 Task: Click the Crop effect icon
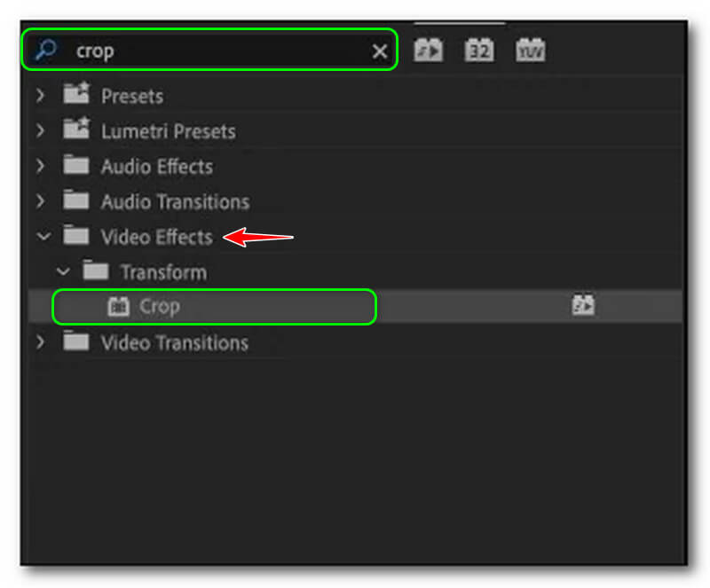pyautogui.click(x=118, y=307)
